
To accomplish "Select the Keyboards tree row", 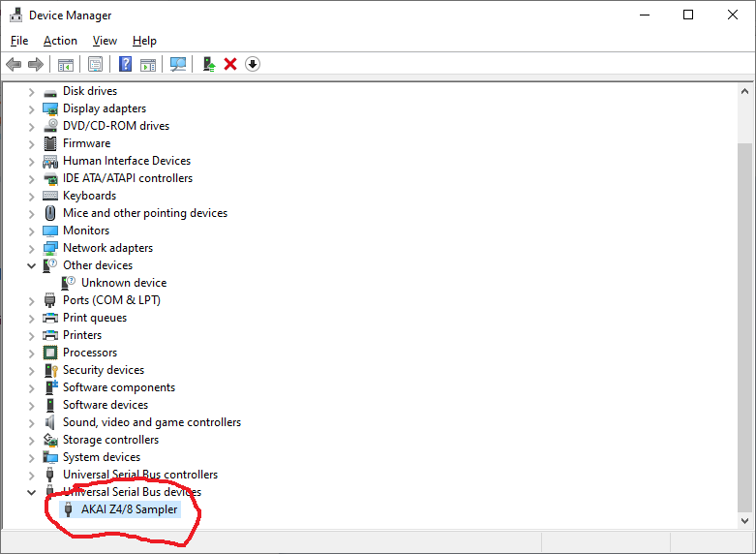I will tap(89, 196).
